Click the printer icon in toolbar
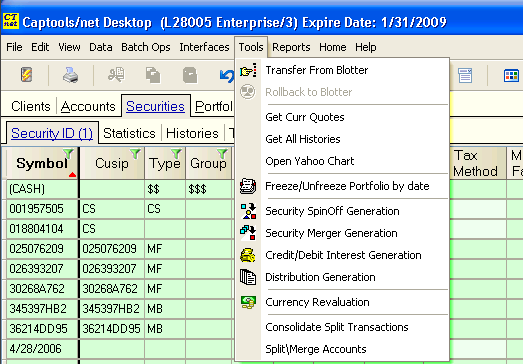 71,75
